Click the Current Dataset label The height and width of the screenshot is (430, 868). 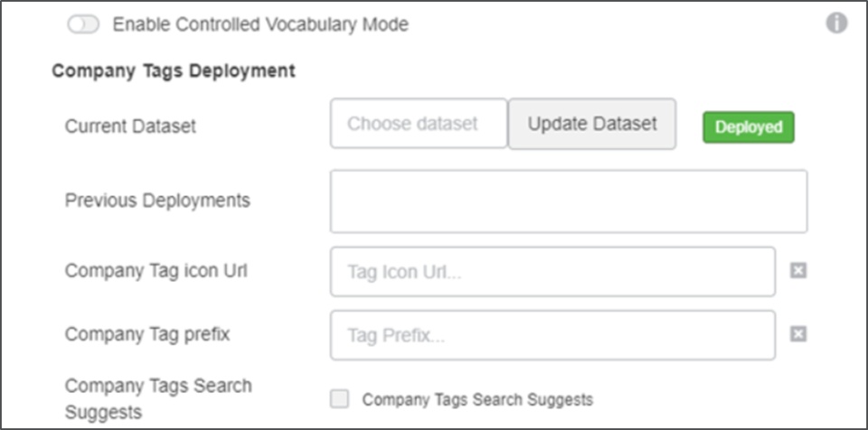tap(130, 126)
